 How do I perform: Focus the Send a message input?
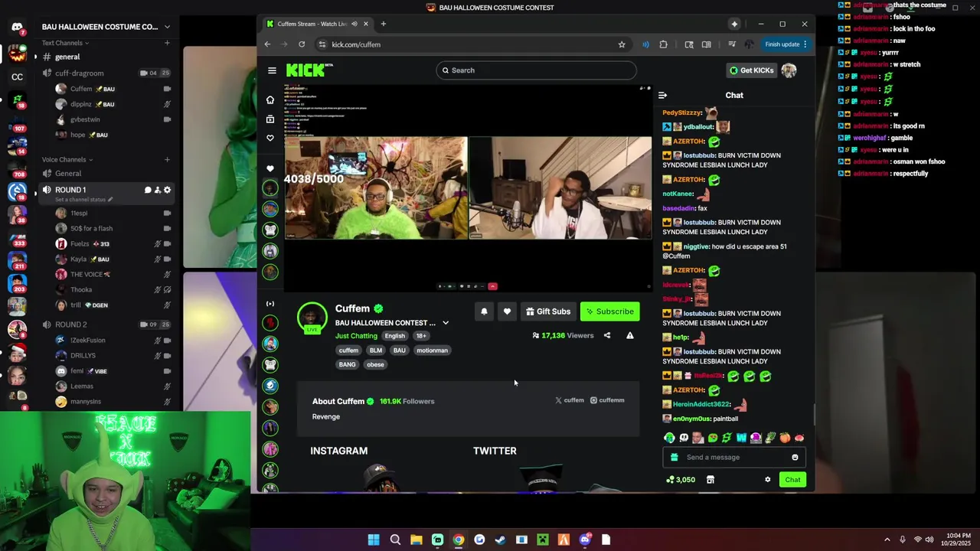point(735,457)
